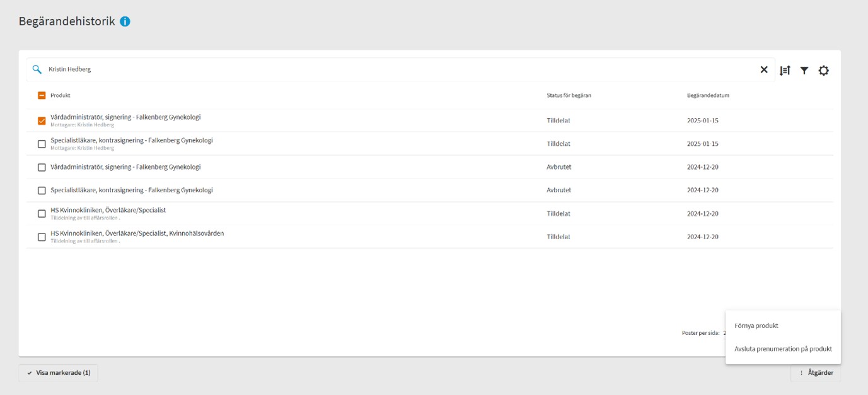
Task: Uncheck the first Vårdadministratör, signering row
Action: 42,121
